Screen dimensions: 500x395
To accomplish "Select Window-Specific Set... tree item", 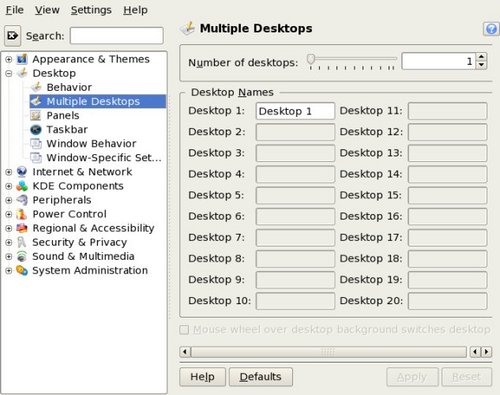I will click(104, 157).
